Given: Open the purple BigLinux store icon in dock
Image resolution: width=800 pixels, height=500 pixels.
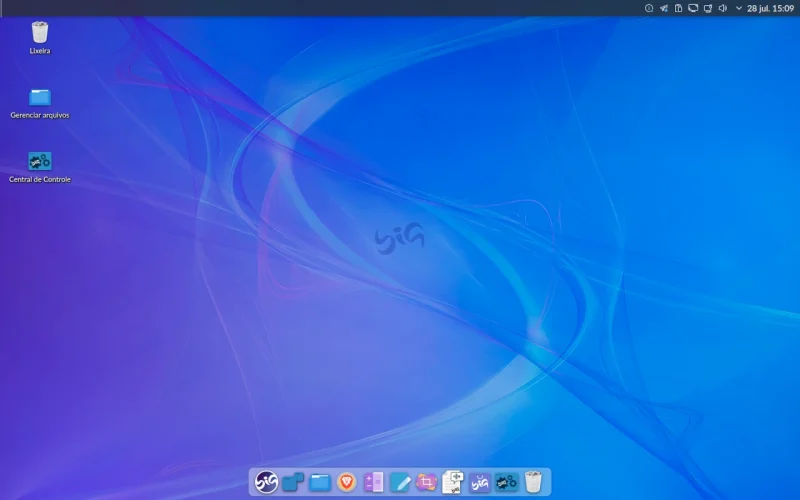Looking at the screenshot, I should click(x=480, y=482).
